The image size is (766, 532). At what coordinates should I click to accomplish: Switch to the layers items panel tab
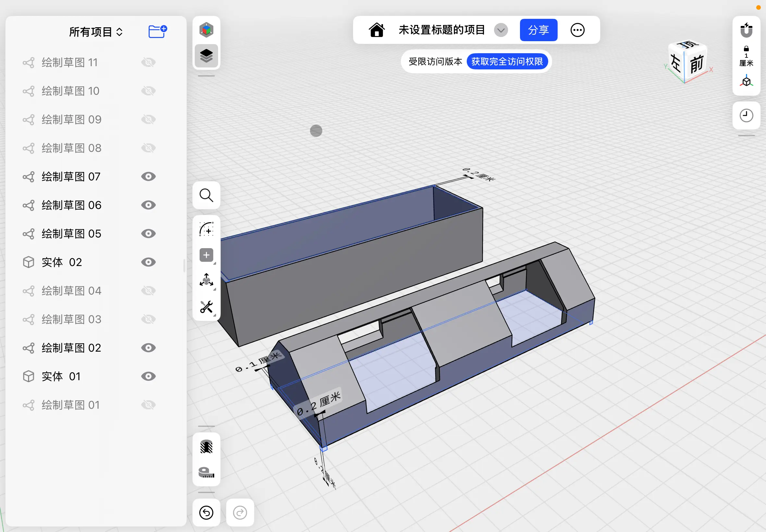coord(206,56)
